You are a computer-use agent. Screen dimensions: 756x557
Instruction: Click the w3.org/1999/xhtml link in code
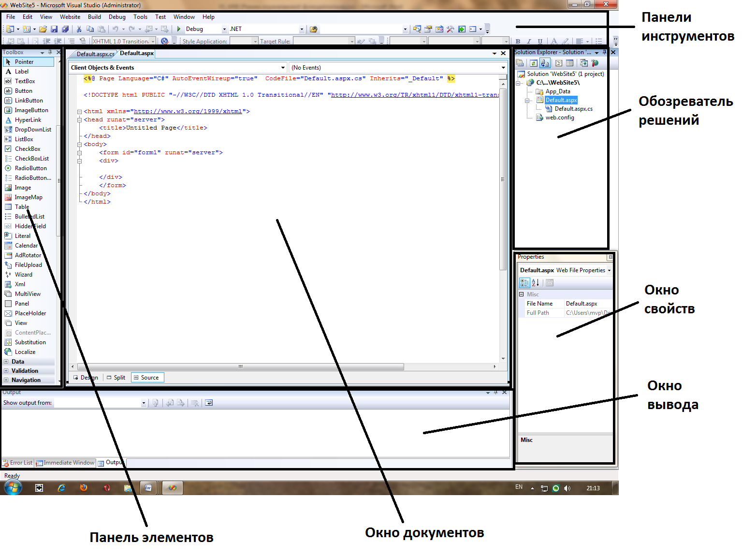pos(188,111)
